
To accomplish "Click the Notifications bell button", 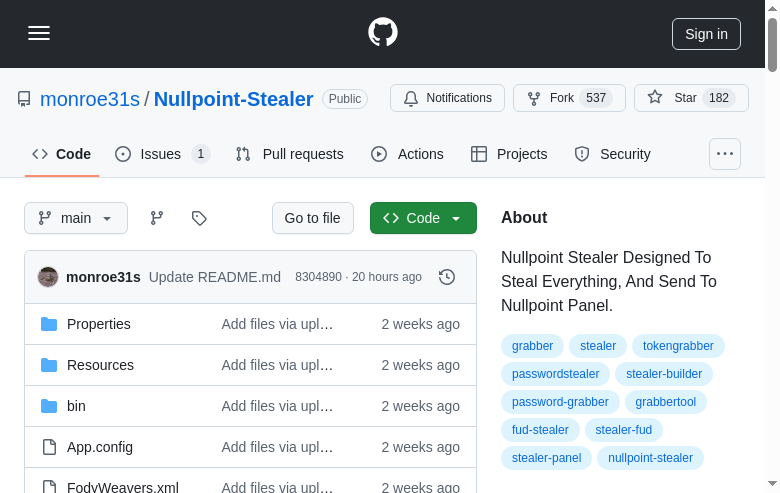I will point(447,98).
